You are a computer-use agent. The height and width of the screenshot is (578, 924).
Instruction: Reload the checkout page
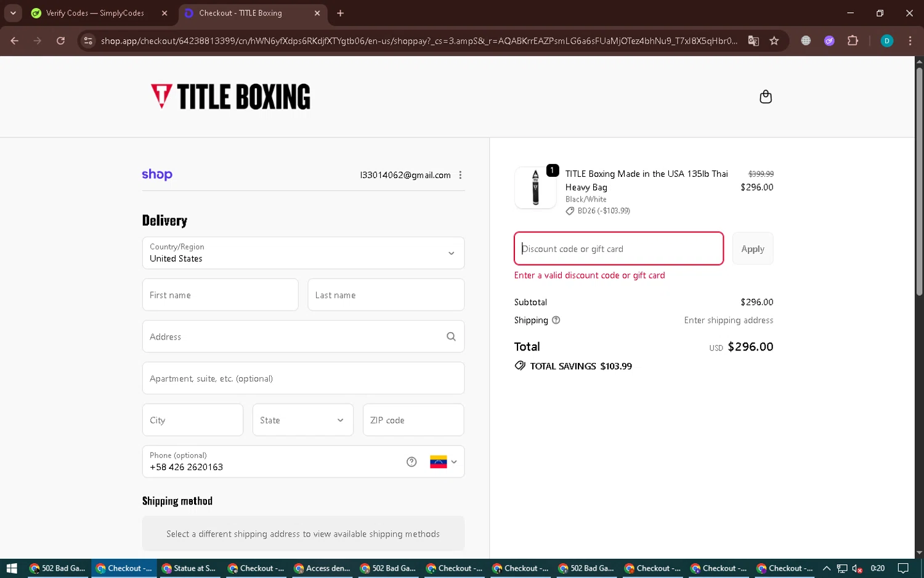(x=60, y=41)
